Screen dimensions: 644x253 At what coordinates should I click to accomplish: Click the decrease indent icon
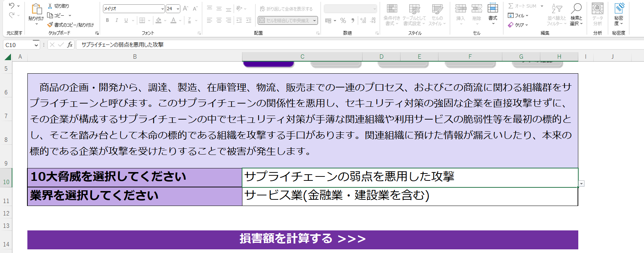239,20
